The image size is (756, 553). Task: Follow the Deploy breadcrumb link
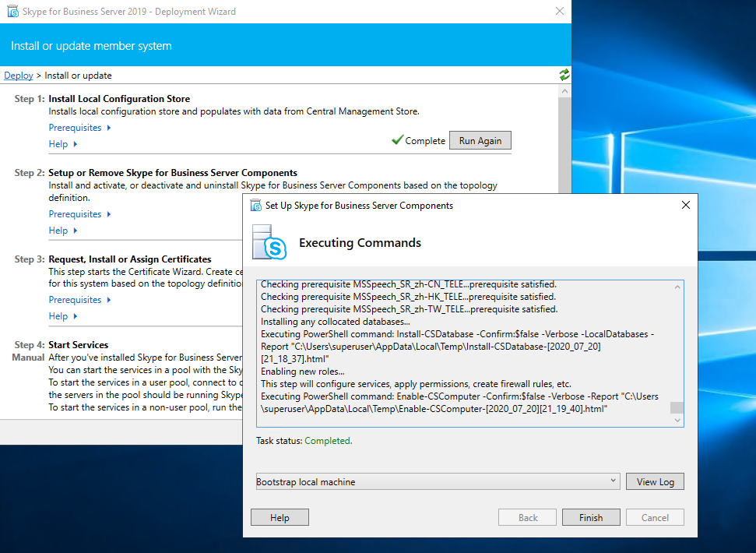(x=19, y=76)
